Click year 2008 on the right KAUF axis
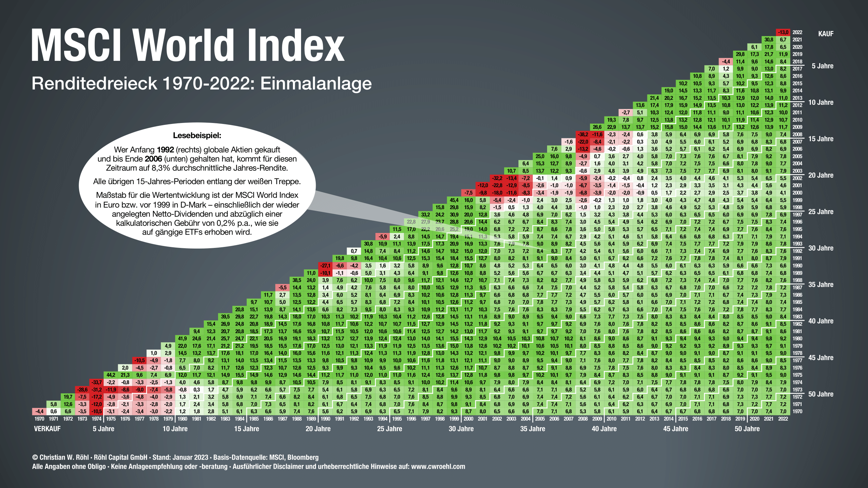868x488 pixels. (x=797, y=134)
